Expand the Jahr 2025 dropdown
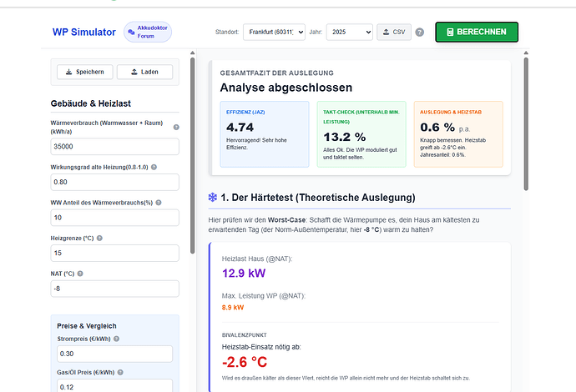The image size is (576, 392). click(349, 32)
